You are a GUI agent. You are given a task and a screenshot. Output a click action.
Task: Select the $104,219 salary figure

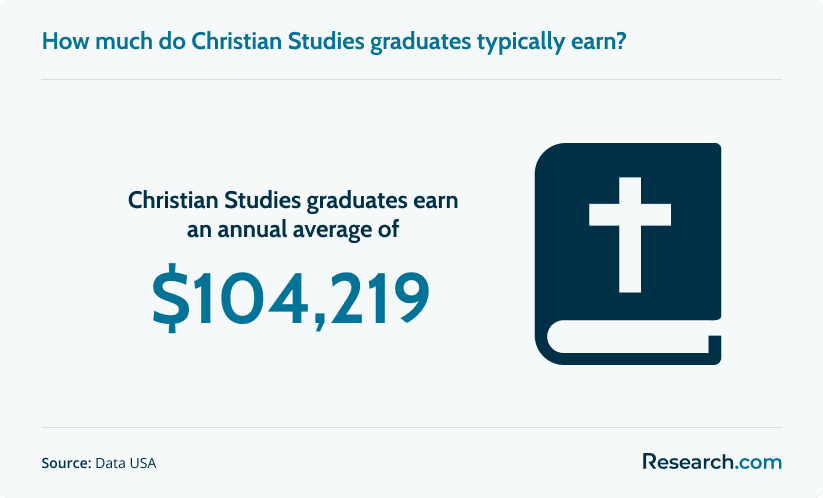point(291,298)
